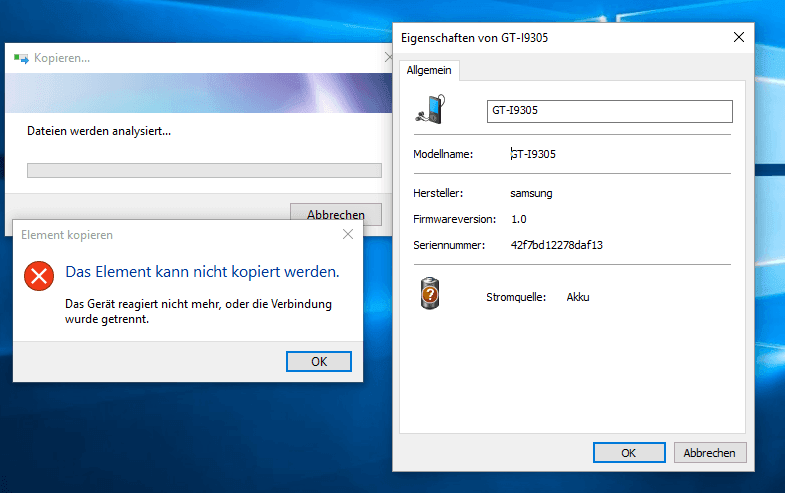Click the Kopieren... window title
Viewport: 785px width, 493px height.
coord(62,58)
